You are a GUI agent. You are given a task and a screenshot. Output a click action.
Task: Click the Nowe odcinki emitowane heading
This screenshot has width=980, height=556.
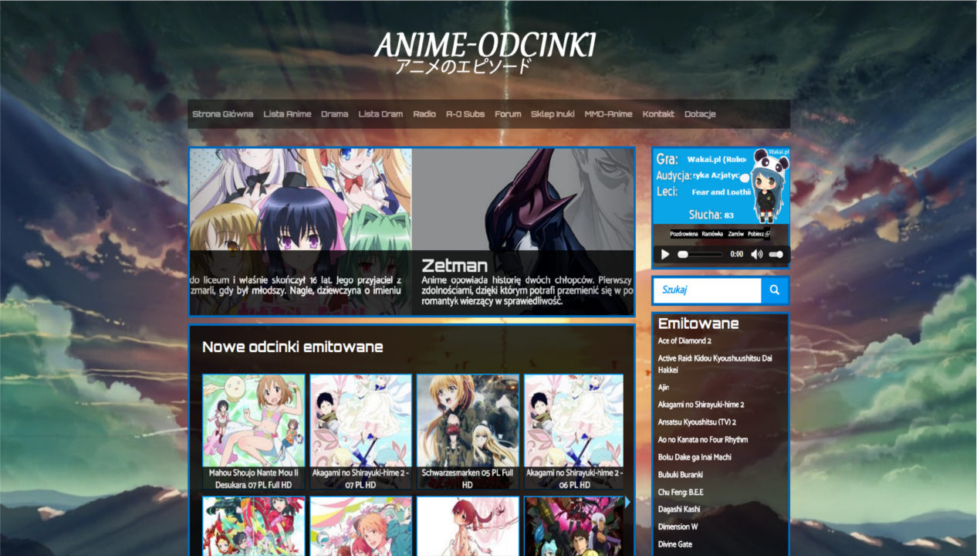pos(292,347)
